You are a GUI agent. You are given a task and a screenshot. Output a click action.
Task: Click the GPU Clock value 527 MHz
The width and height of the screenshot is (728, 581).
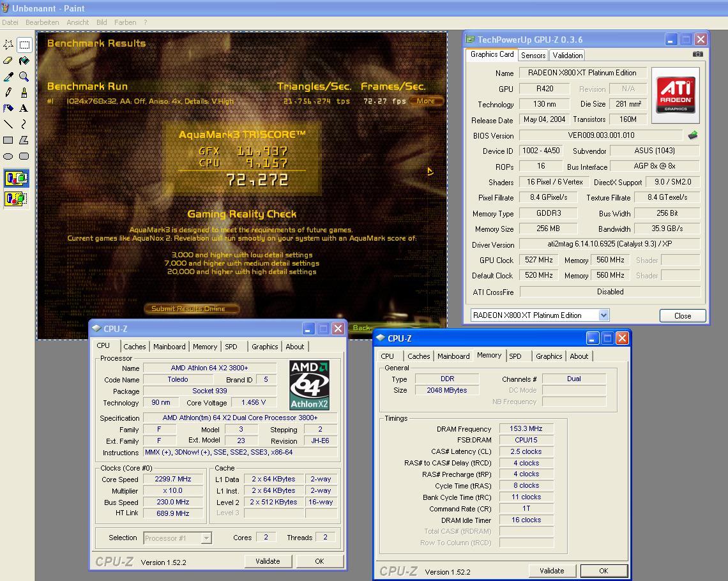pyautogui.click(x=538, y=260)
